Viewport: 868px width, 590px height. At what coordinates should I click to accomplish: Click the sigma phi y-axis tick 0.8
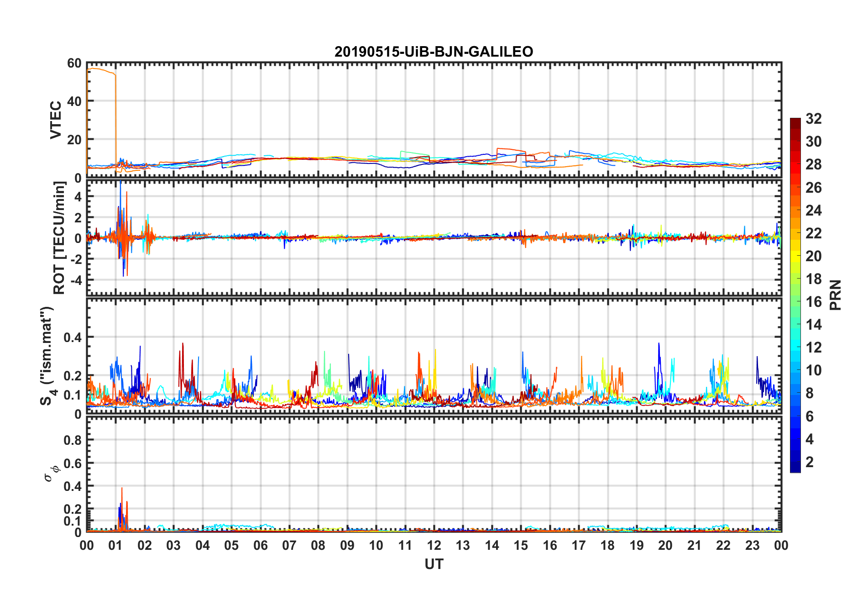tap(73, 440)
